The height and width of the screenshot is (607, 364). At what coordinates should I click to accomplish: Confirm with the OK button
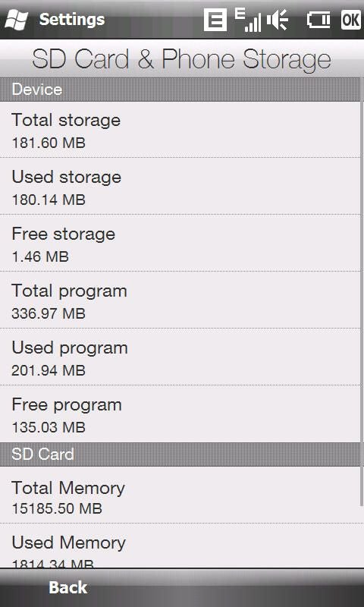click(x=351, y=20)
